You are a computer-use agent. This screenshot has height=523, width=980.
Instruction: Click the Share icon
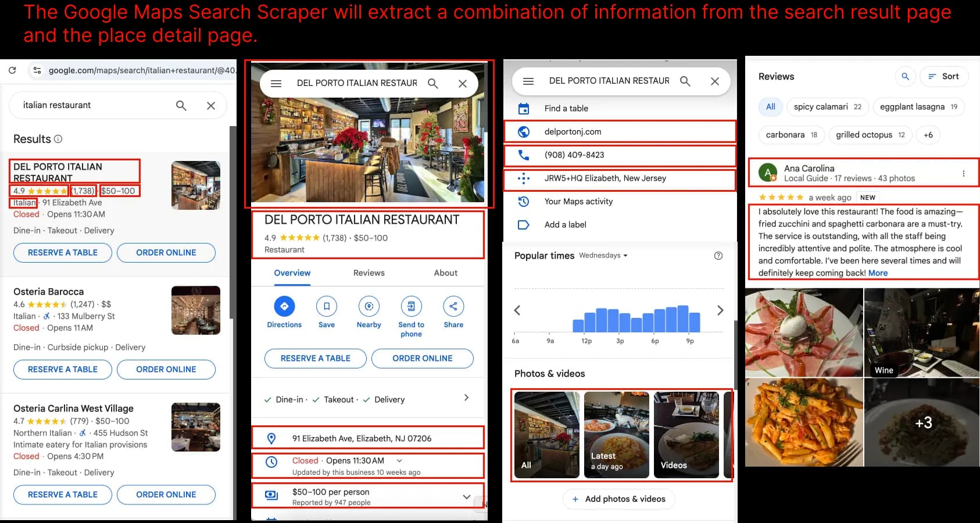point(453,306)
